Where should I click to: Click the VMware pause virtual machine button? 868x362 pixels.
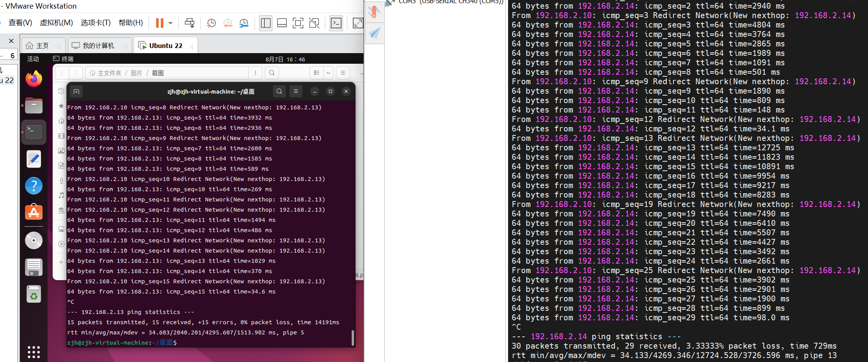click(x=160, y=23)
